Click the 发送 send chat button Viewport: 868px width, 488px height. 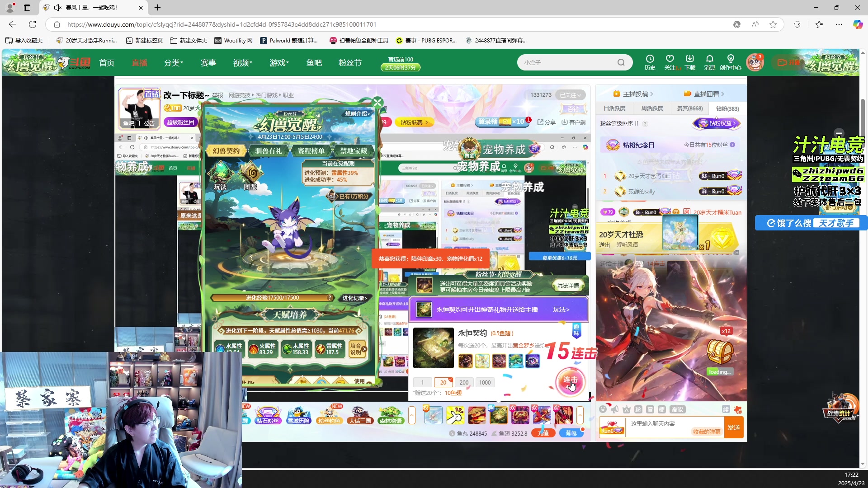(x=734, y=427)
